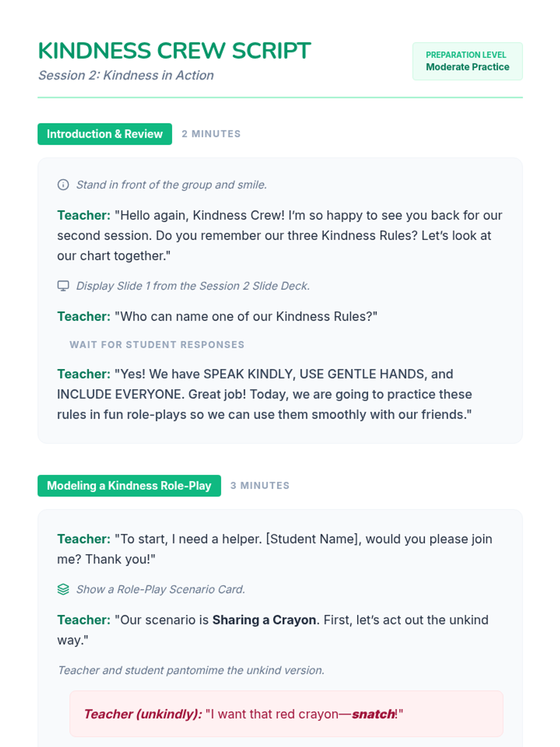Click the Session 2: Kindness in Action subtitle
Screen dimensions: 560x747
click(x=126, y=75)
